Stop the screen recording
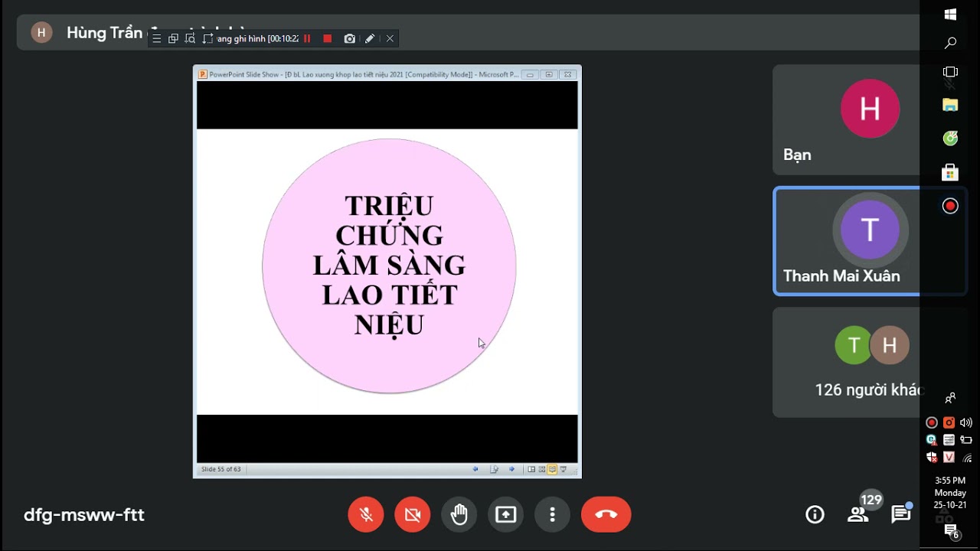The height and width of the screenshot is (551, 980). (328, 38)
